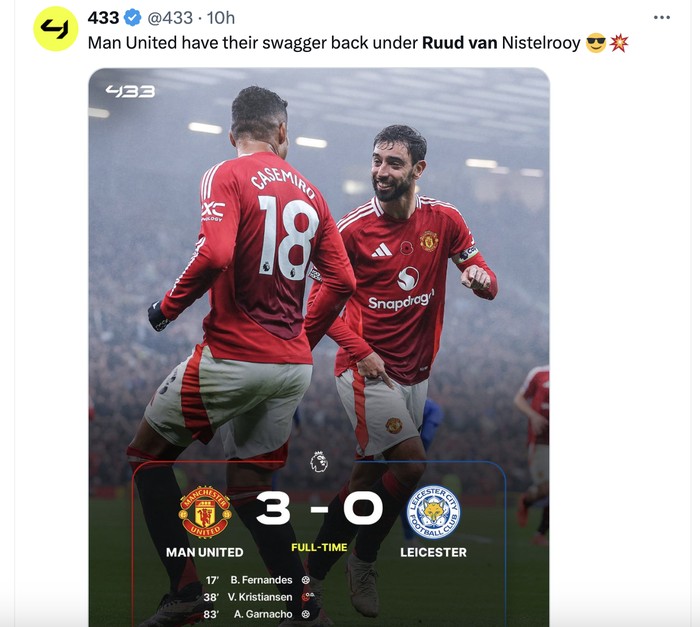
Task: Click the yellow FULL-TIME label
Action: (319, 547)
